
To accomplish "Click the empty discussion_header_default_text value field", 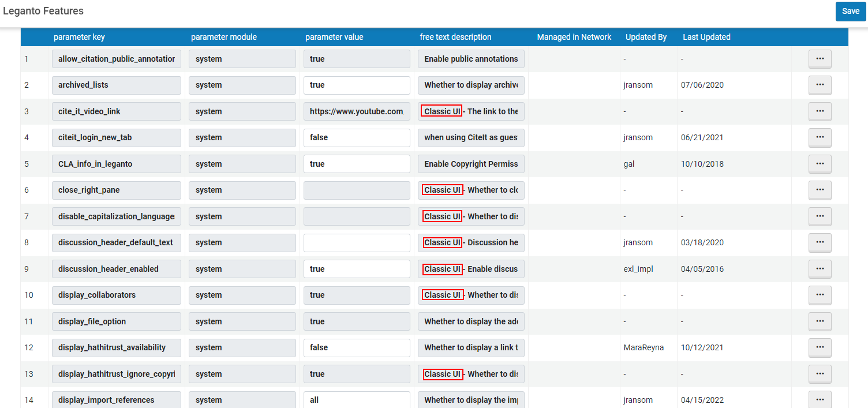I will pos(357,242).
